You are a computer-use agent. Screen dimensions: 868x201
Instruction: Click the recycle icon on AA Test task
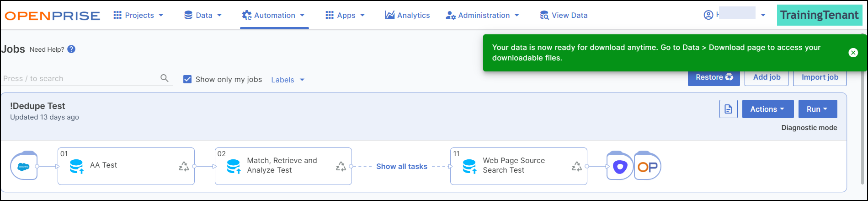(184, 167)
